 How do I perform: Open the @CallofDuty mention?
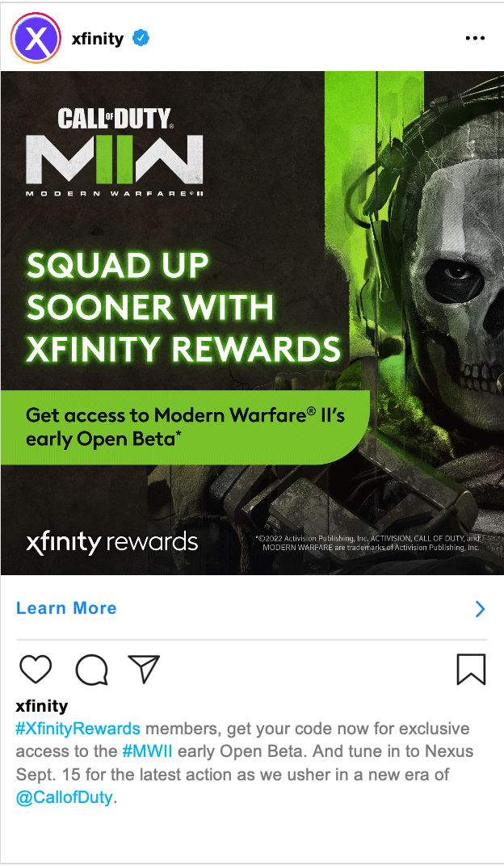[65, 797]
